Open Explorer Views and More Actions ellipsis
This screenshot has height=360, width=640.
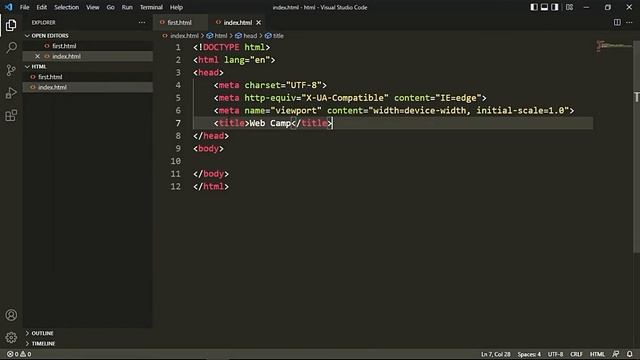point(142,22)
